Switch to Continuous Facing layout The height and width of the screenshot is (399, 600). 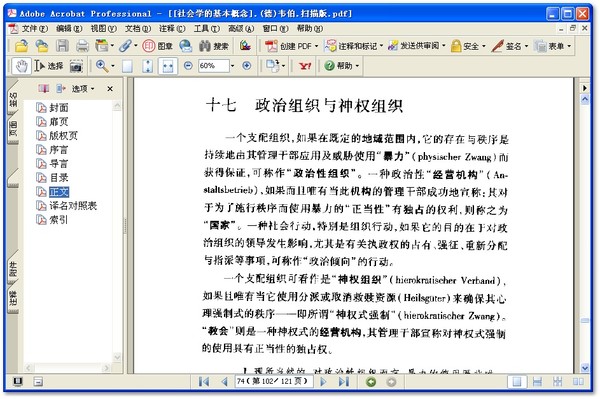558,381
